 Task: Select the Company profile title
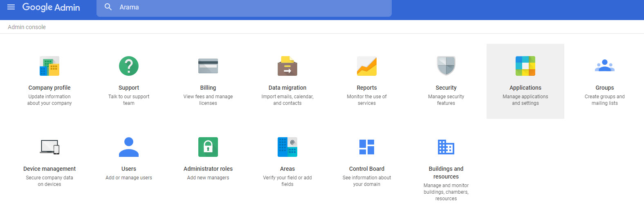tap(49, 88)
